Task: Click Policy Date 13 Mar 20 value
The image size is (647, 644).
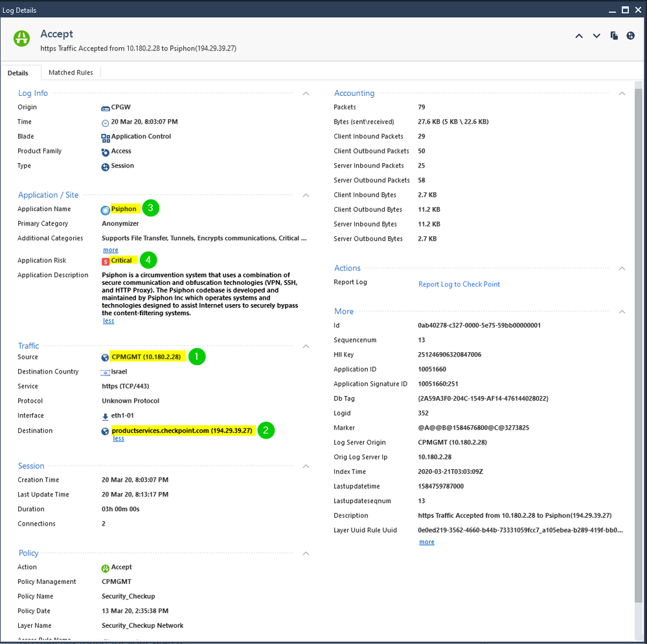Action: click(135, 610)
